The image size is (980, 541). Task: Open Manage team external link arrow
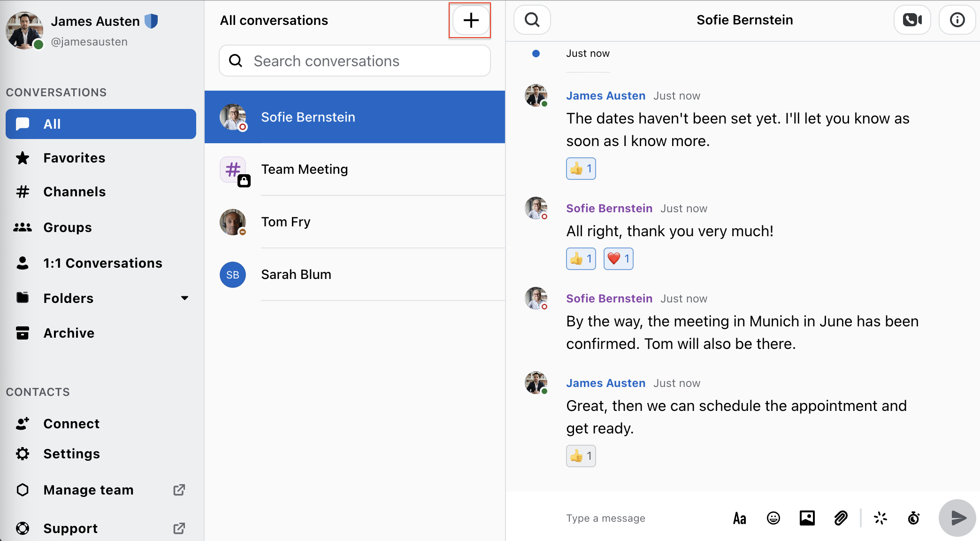click(x=179, y=490)
